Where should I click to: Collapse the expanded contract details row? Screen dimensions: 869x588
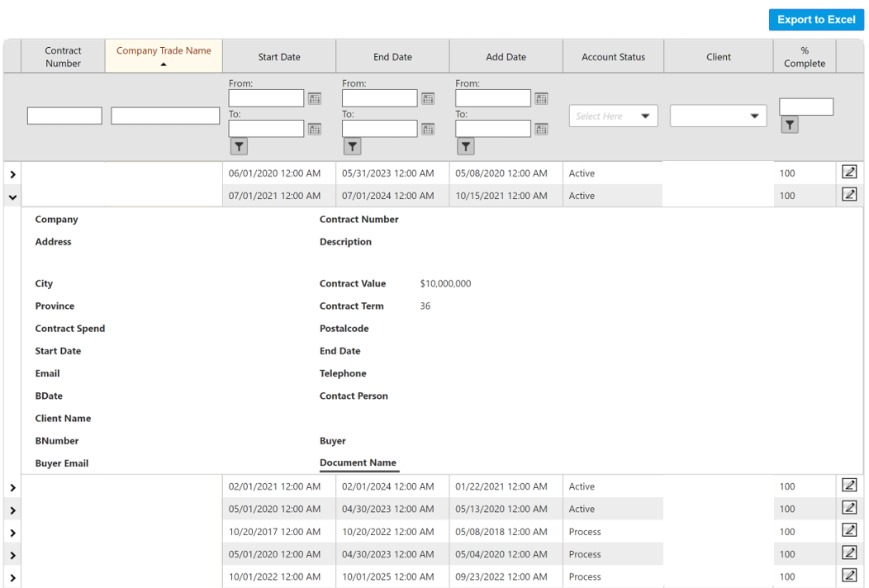12,196
